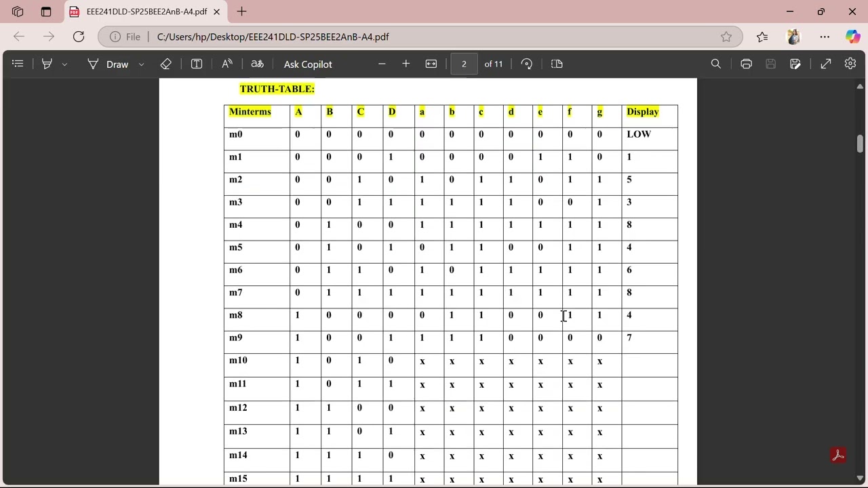Start Read aloud
This screenshot has height=488, width=868.
click(x=227, y=64)
